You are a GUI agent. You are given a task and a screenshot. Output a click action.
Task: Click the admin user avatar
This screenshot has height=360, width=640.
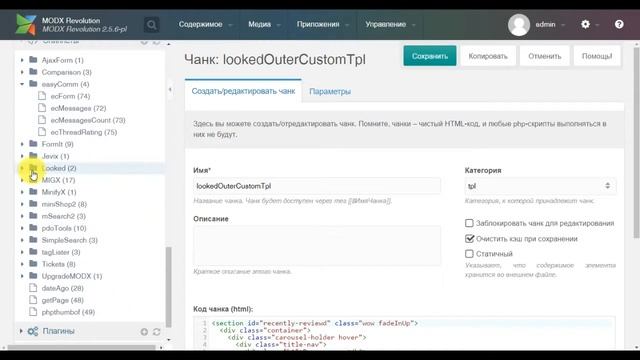tap(518, 25)
